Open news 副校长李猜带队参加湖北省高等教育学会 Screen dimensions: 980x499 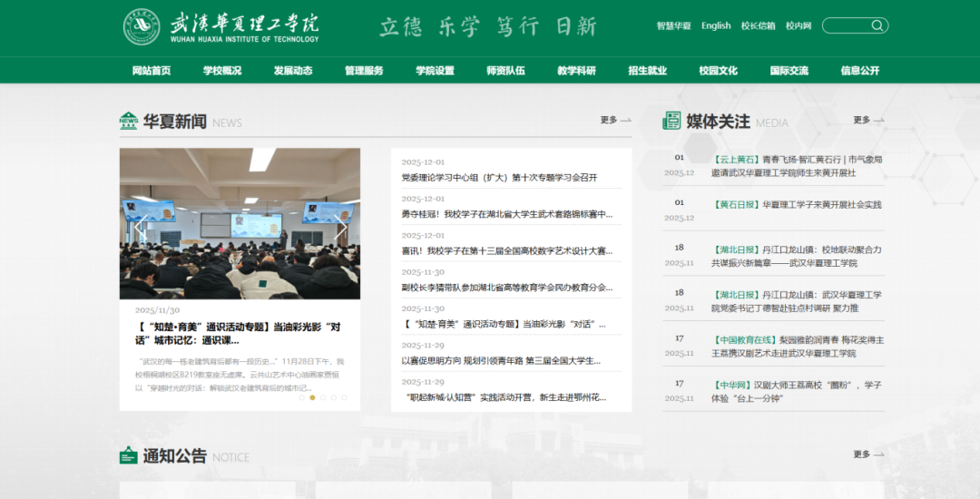(x=507, y=288)
